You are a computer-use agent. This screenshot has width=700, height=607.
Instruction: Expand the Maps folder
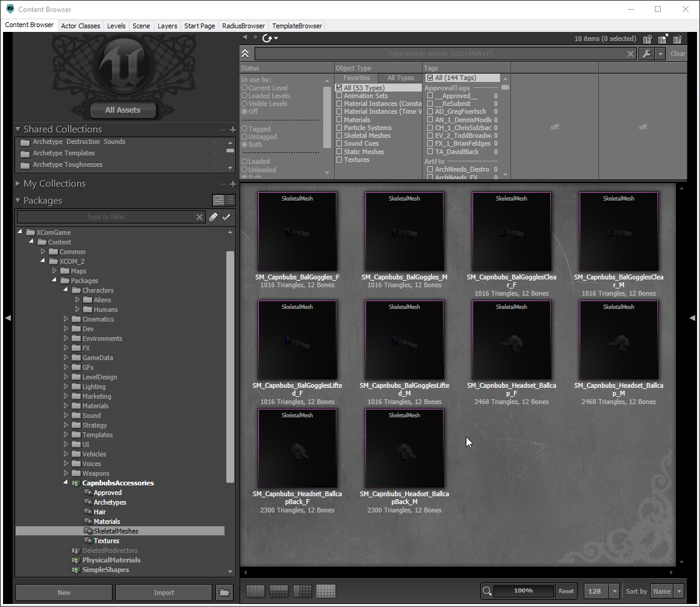[54, 270]
